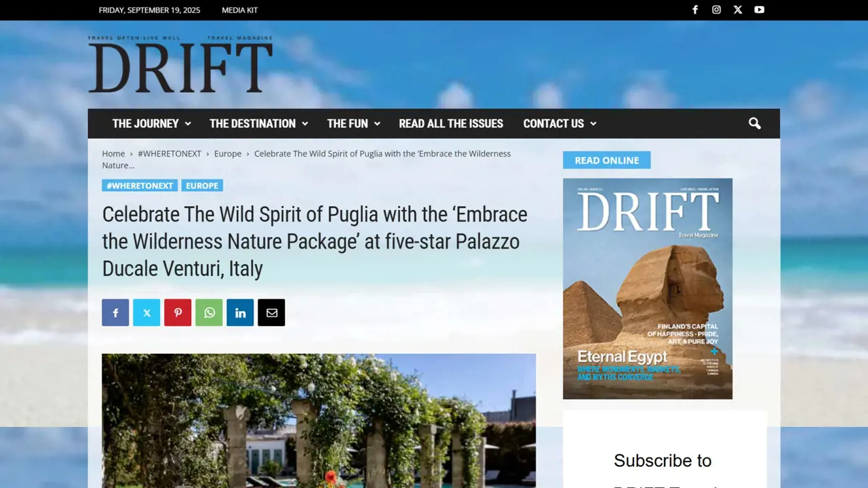Open the YouTube channel from the top bar

[759, 9]
